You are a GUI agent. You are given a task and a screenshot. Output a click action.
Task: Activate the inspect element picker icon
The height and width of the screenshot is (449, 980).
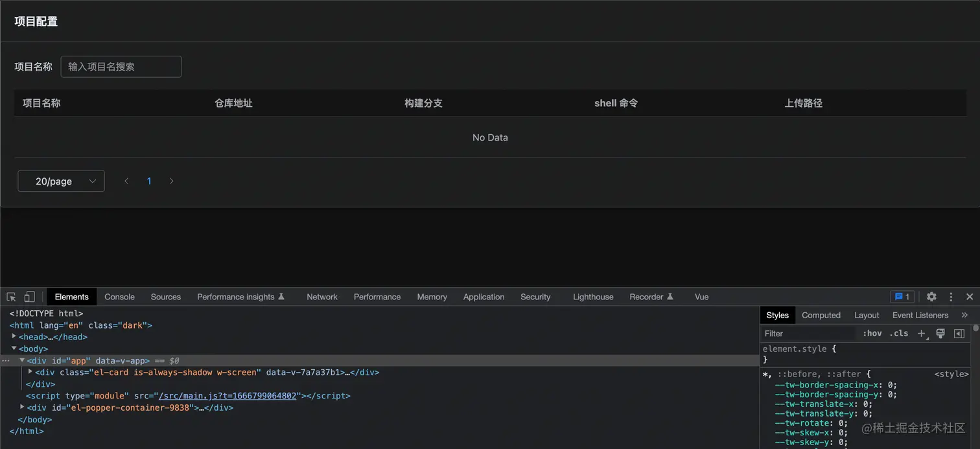(x=11, y=297)
